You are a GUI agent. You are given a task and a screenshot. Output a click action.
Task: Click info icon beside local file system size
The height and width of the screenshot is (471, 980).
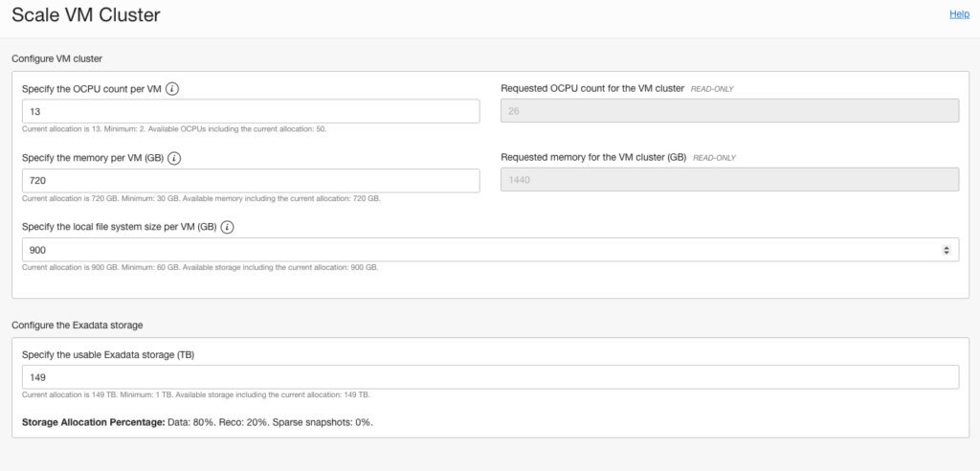click(228, 227)
